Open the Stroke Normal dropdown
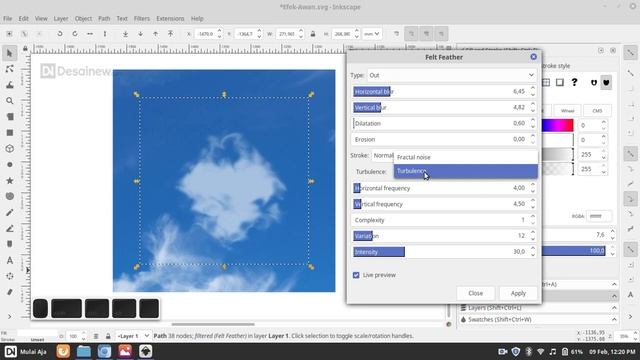The image size is (640, 360). click(383, 156)
